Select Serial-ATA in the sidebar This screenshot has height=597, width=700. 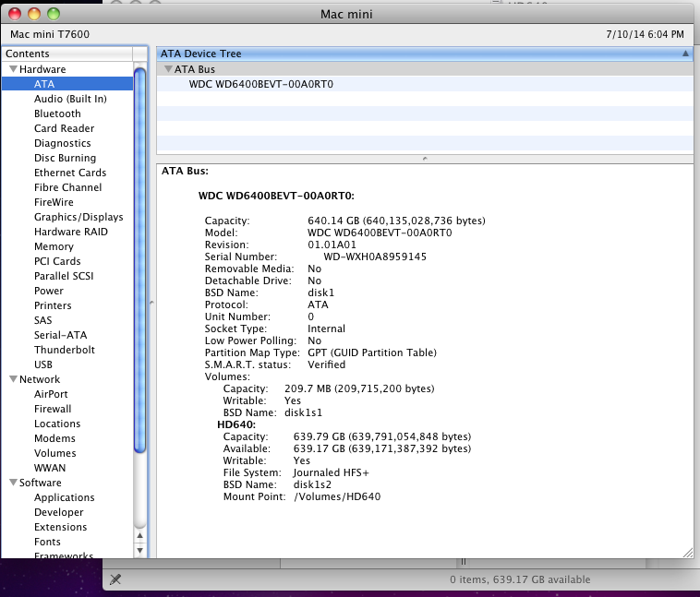60,335
